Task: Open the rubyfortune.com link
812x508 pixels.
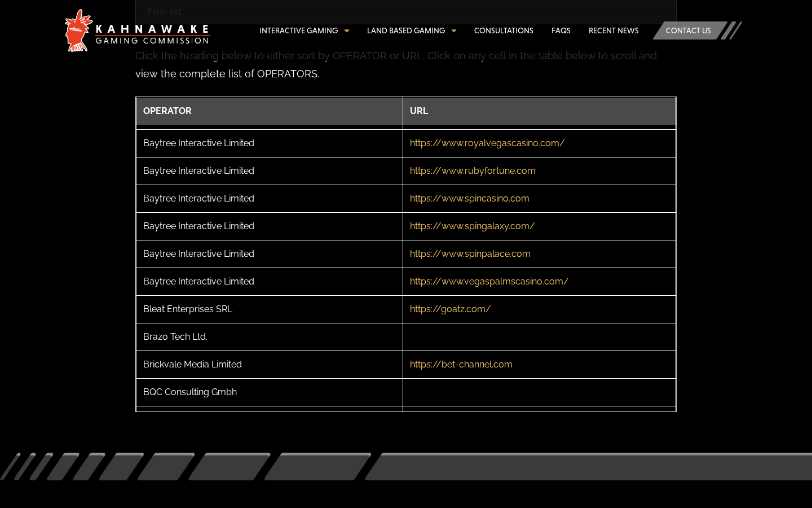Action: [473, 171]
